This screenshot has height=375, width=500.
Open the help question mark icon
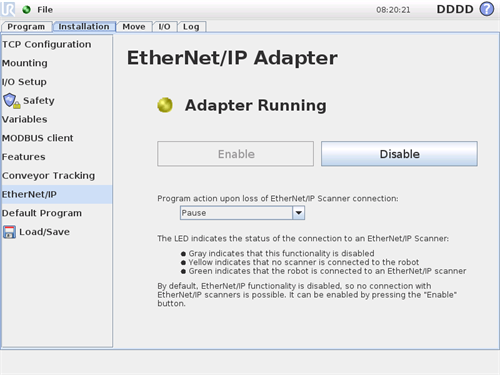tap(487, 9)
